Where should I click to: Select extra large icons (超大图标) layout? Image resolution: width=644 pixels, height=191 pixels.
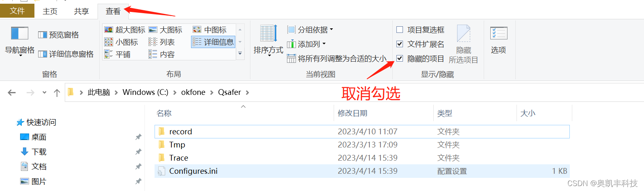[125, 30]
